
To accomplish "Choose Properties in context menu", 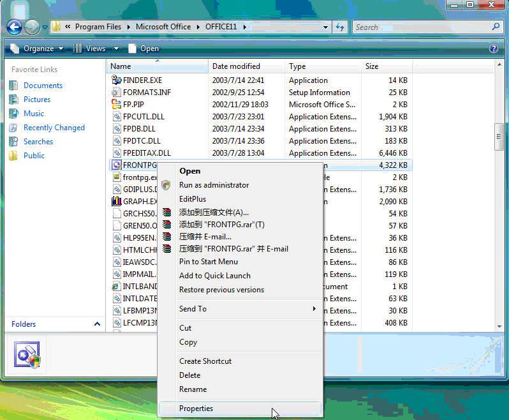I will (x=240, y=409).
